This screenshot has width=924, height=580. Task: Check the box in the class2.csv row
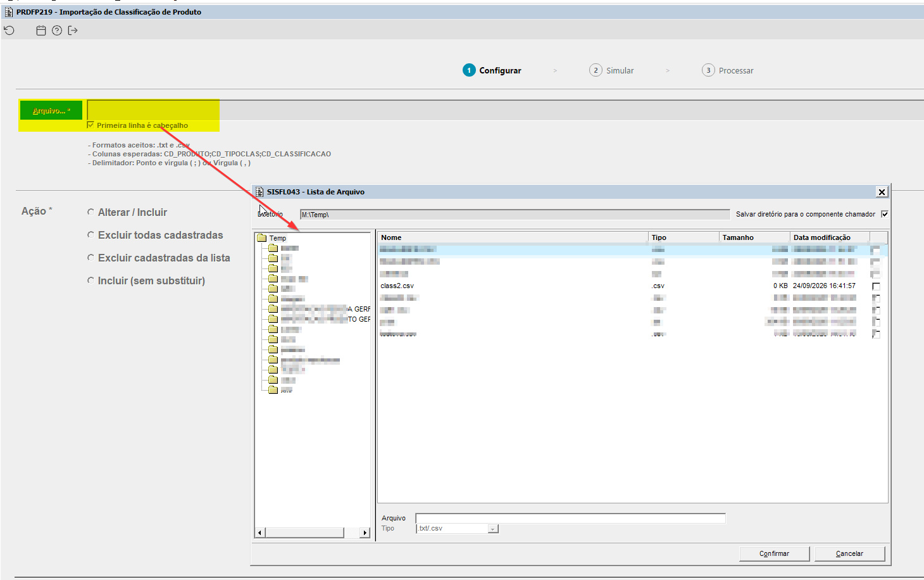(x=876, y=286)
